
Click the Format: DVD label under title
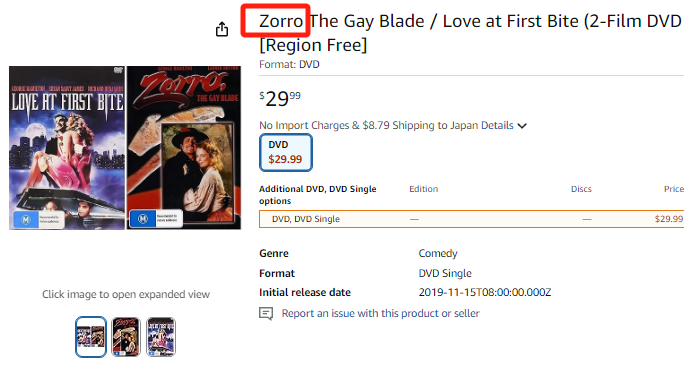(289, 65)
